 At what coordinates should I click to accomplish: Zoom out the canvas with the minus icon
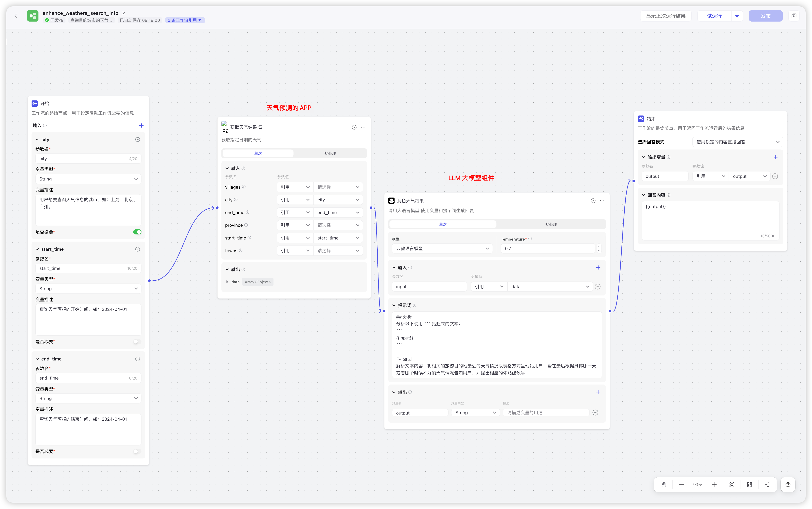pyautogui.click(x=681, y=485)
